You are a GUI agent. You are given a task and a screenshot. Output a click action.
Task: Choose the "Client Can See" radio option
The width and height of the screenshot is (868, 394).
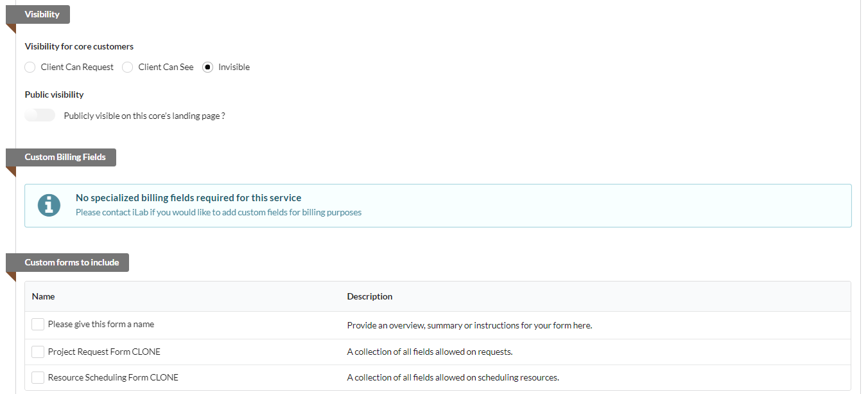pos(128,67)
